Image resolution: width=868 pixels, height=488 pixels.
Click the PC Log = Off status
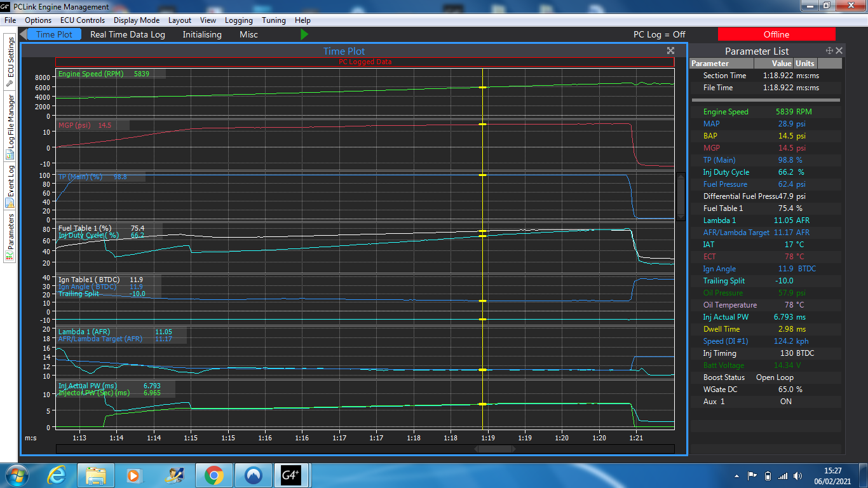click(660, 34)
